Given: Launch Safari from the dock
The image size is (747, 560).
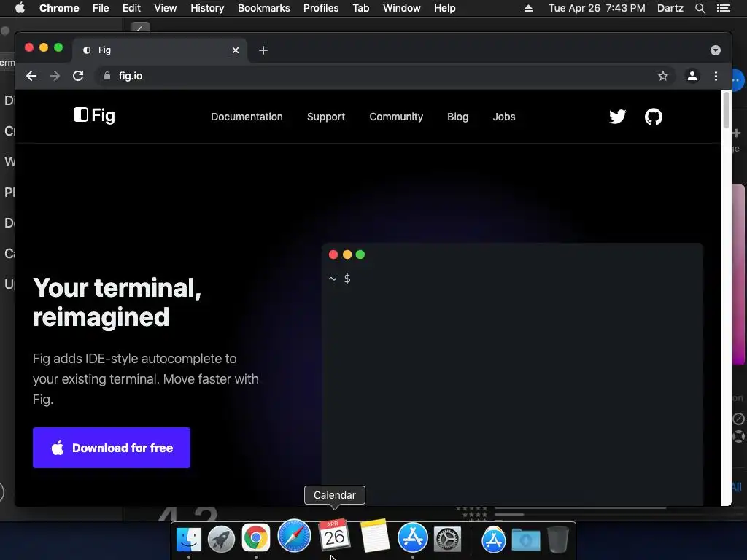Looking at the screenshot, I should coord(294,536).
